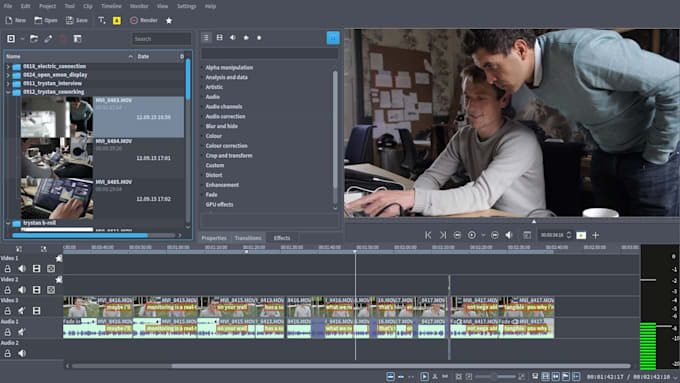The width and height of the screenshot is (680, 383).
Task: Expand Alpha manipulation effects category
Action: click(229, 68)
